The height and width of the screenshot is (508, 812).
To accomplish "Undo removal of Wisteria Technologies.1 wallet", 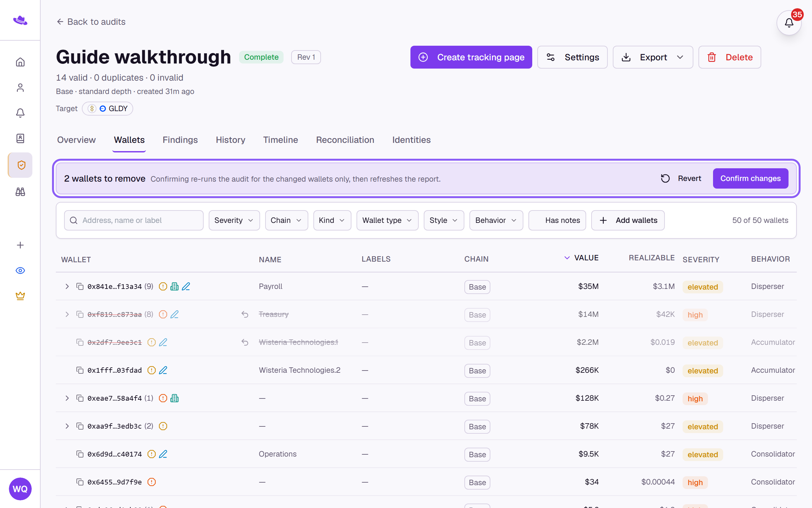I will coord(245,342).
